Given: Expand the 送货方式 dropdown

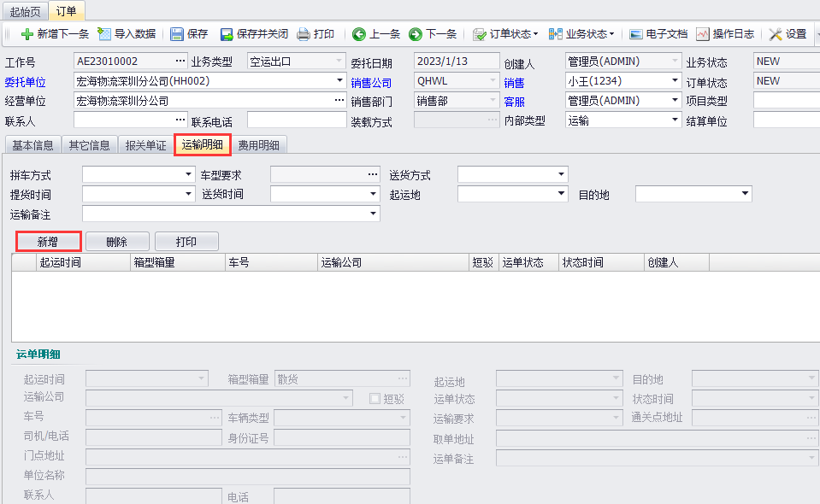Looking at the screenshot, I should pos(561,174).
